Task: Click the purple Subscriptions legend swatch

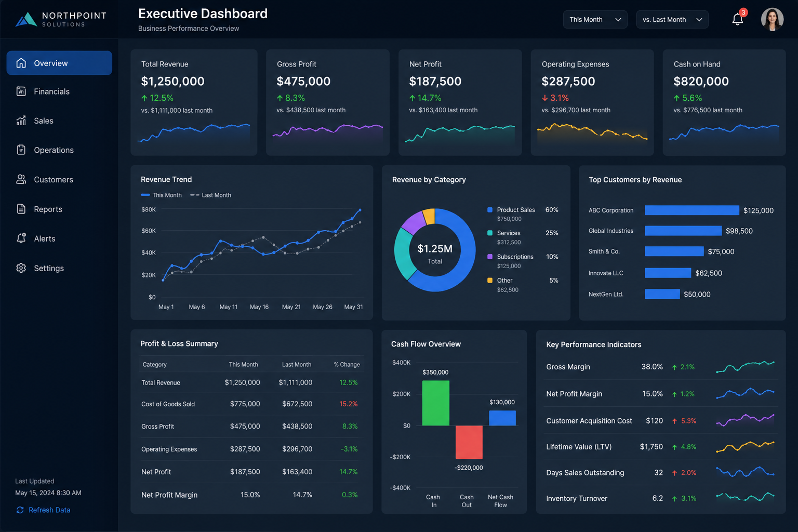Action: coord(490,257)
